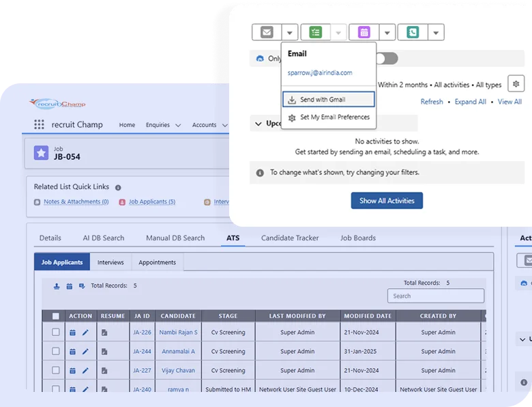Open Notes & Attachments (0) link
The image size is (532, 407).
(x=76, y=202)
